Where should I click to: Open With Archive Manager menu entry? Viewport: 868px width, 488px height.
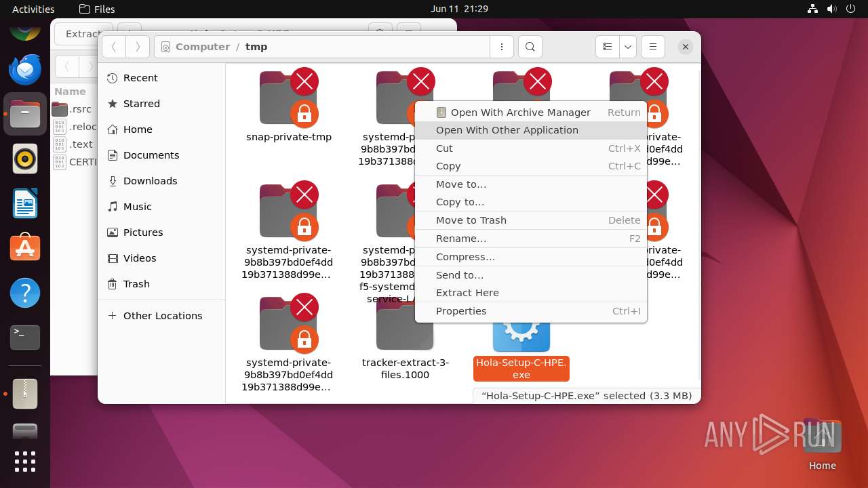click(531, 113)
